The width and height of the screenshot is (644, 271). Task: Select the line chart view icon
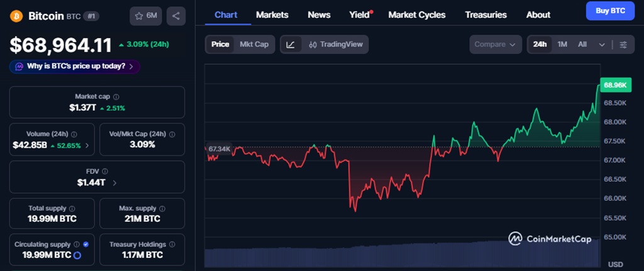tap(291, 45)
